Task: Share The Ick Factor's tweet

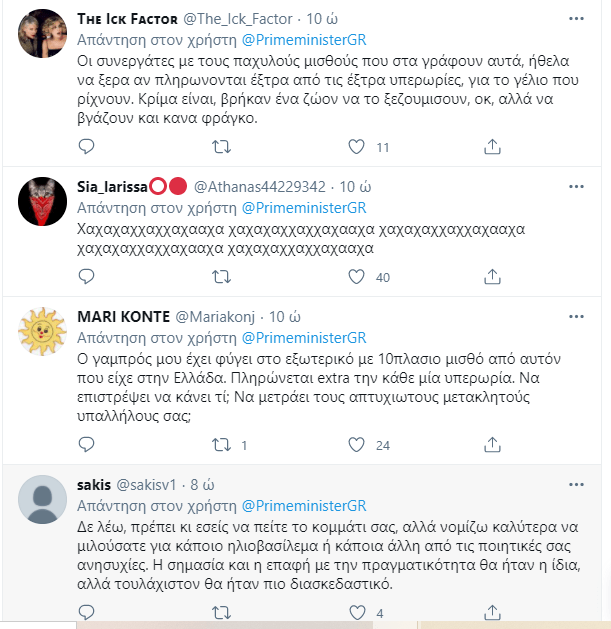Action: [492, 147]
